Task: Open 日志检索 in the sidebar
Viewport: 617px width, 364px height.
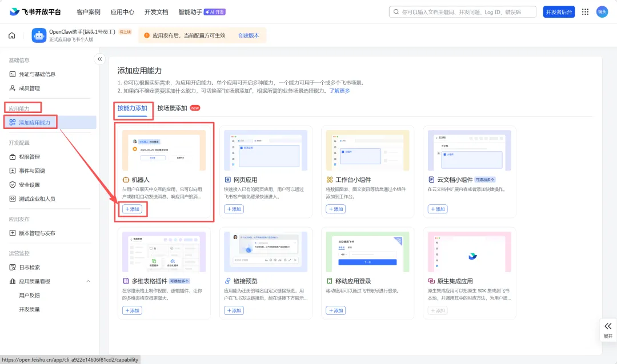Action: [30, 267]
